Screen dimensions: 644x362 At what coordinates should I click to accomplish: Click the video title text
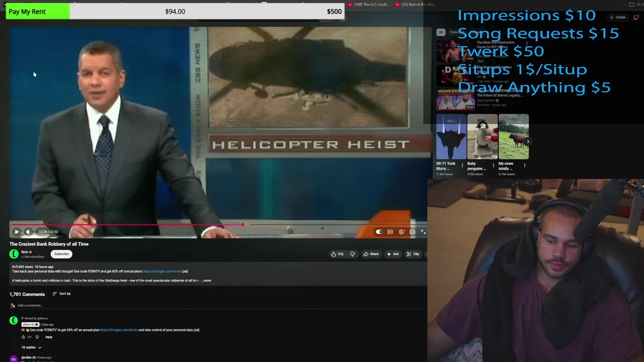49,244
